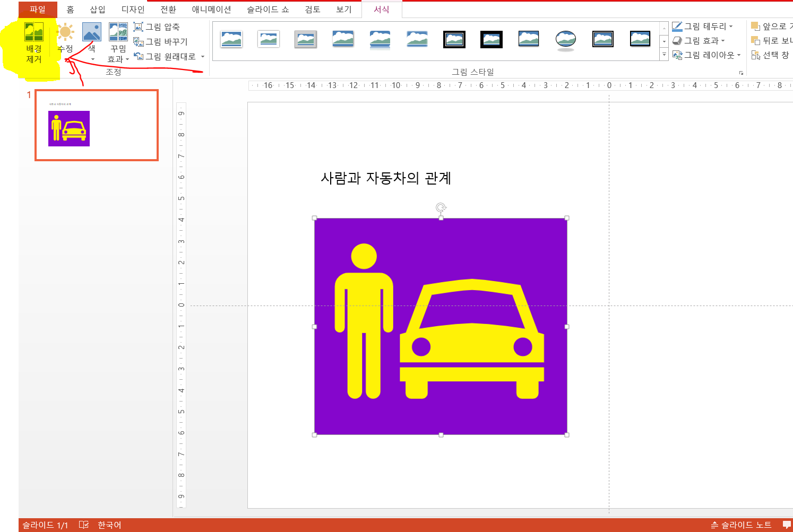Screen dimensions: 793x532
Task: Expand the full picture styles gallery
Action: 664,55
